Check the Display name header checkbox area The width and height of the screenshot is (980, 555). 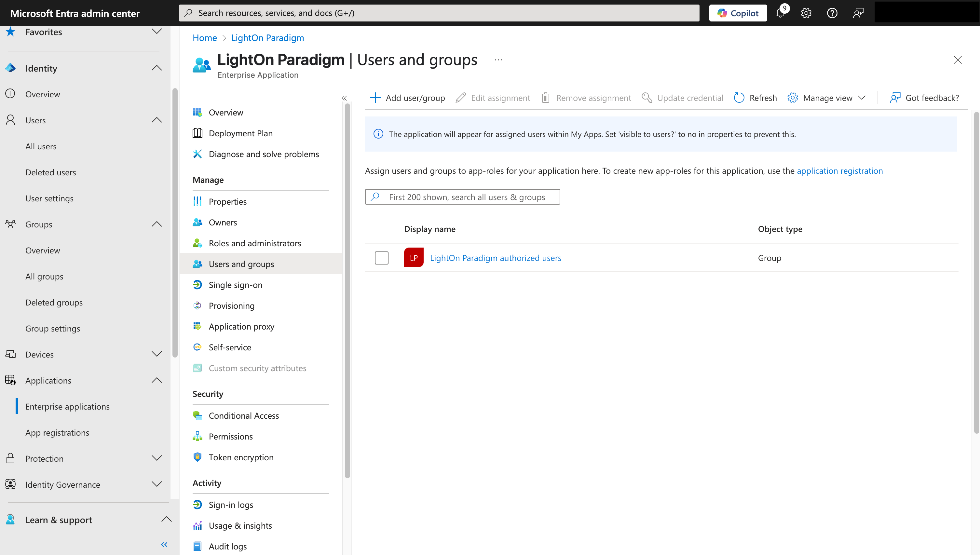coord(381,229)
